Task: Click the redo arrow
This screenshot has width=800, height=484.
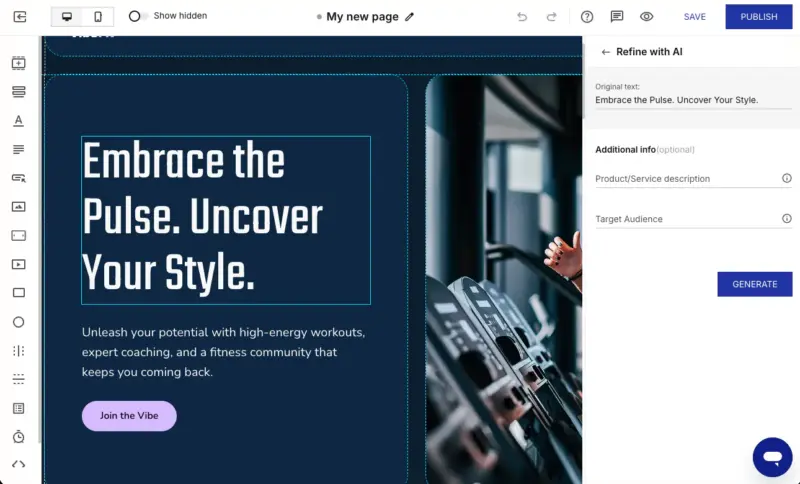Action: 552,17
